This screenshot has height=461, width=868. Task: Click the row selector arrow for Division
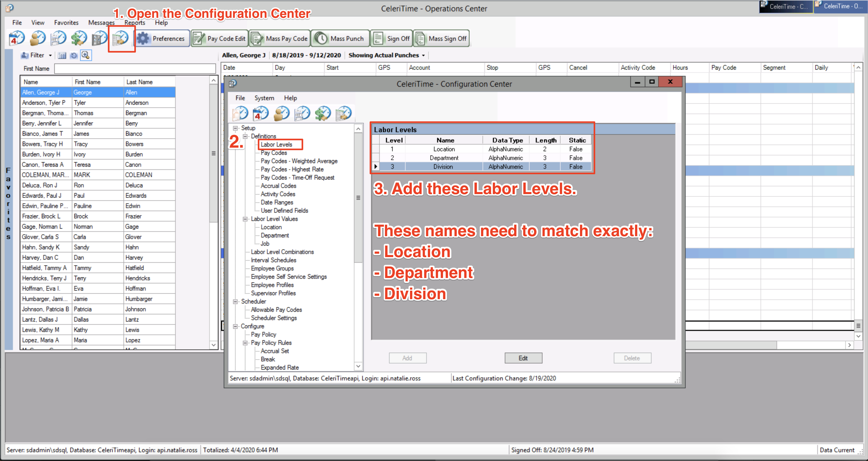[x=376, y=167]
